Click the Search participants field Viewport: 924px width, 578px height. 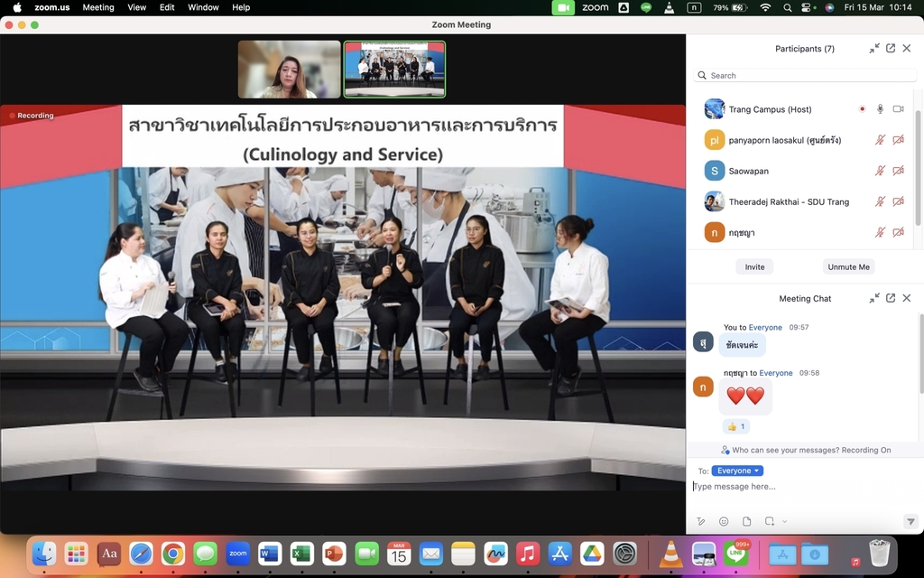(x=803, y=76)
